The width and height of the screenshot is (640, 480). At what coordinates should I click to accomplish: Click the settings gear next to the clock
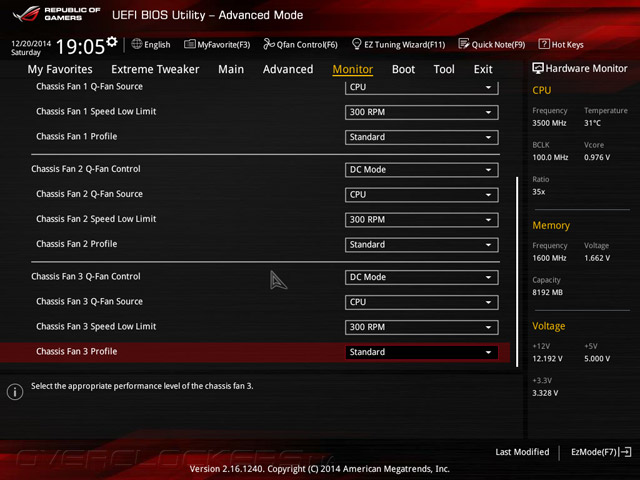coord(112,41)
